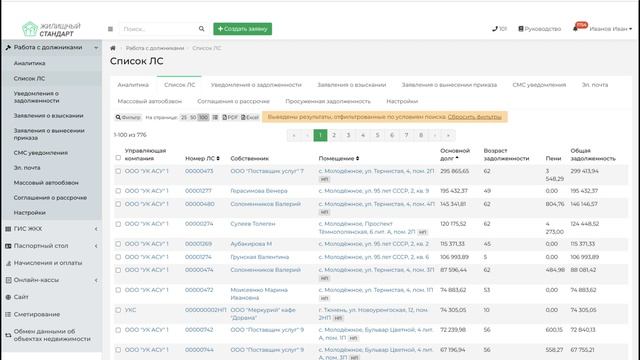The height and width of the screenshot is (360, 640).
Task: Open Работа с должниками breadcrumb link
Action: click(155, 48)
